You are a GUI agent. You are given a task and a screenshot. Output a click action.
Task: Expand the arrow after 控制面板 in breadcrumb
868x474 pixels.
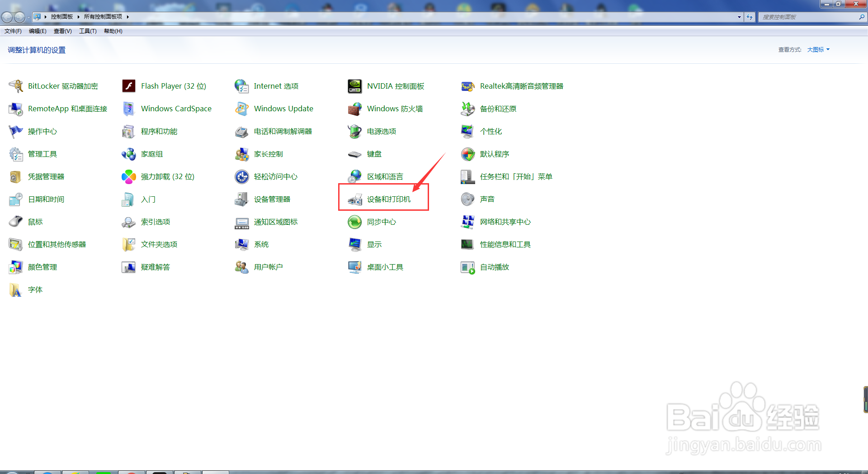[78, 17]
